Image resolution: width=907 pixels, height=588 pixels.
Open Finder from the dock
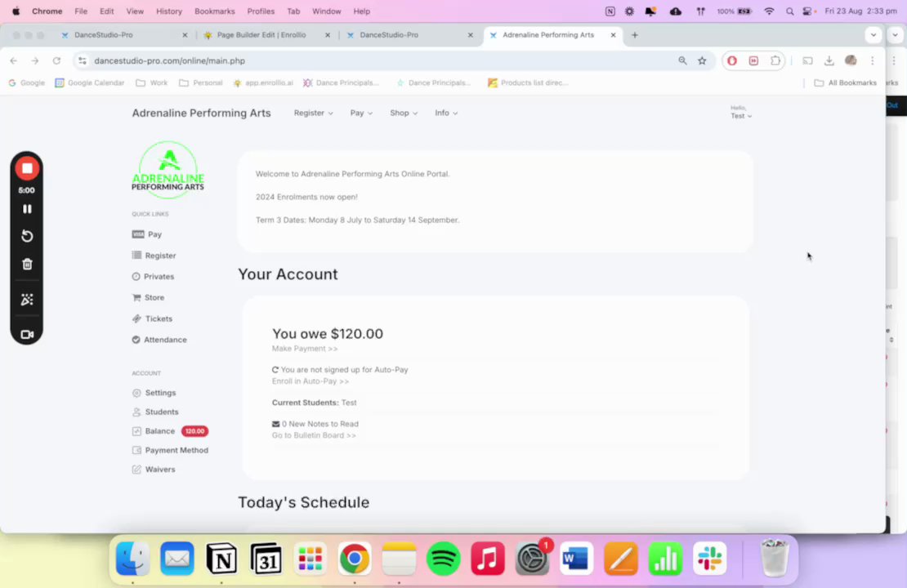coord(133,559)
